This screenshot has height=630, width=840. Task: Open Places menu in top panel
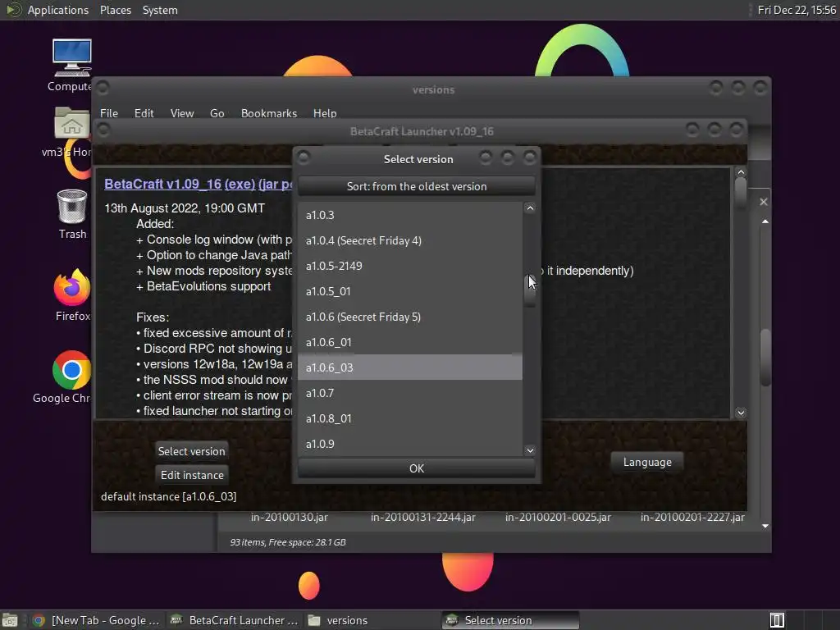coord(115,10)
